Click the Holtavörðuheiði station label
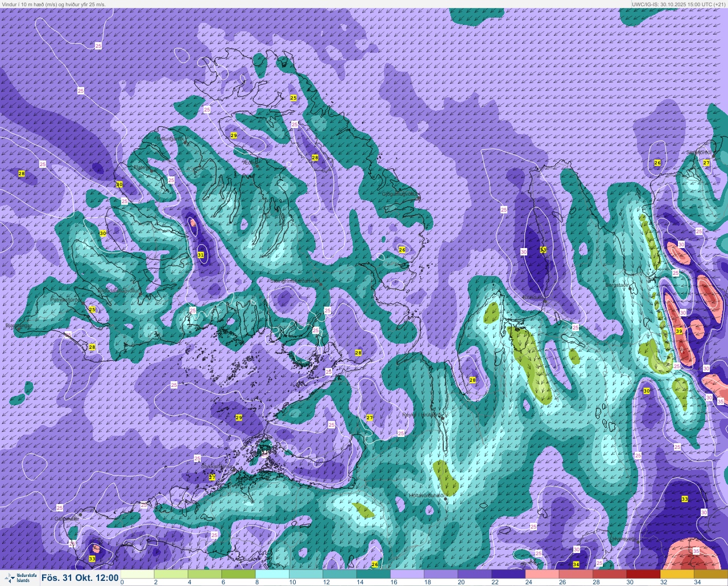728x586 pixels. pos(426,496)
